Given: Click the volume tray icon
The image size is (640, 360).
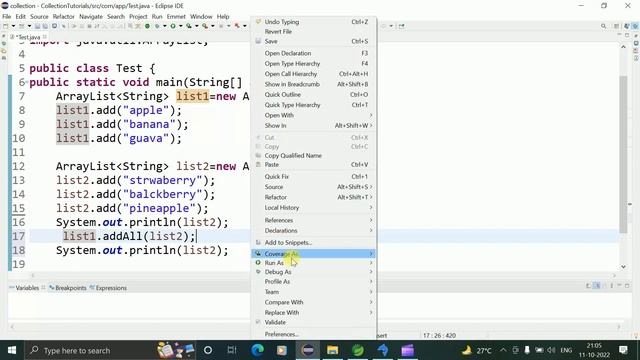Looking at the screenshot, I should point(551,350).
